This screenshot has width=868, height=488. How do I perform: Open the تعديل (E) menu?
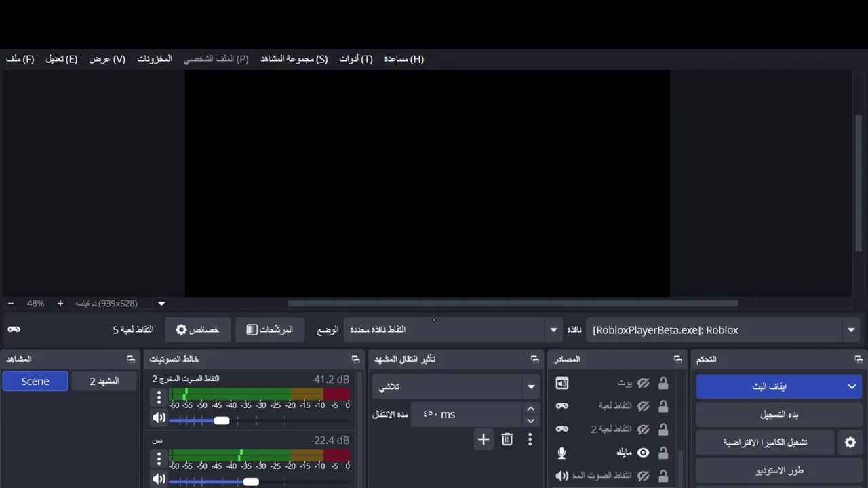pos(61,59)
